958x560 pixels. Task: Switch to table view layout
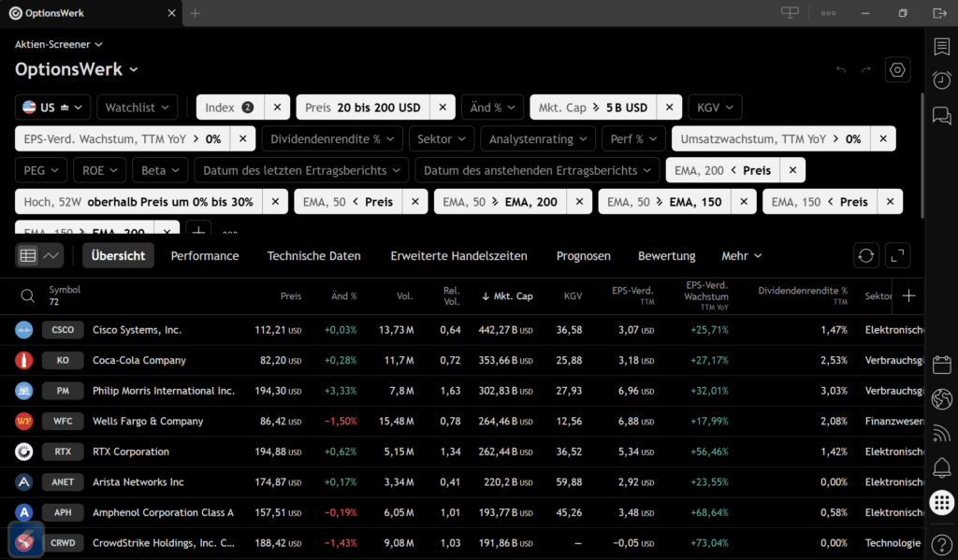coord(27,255)
